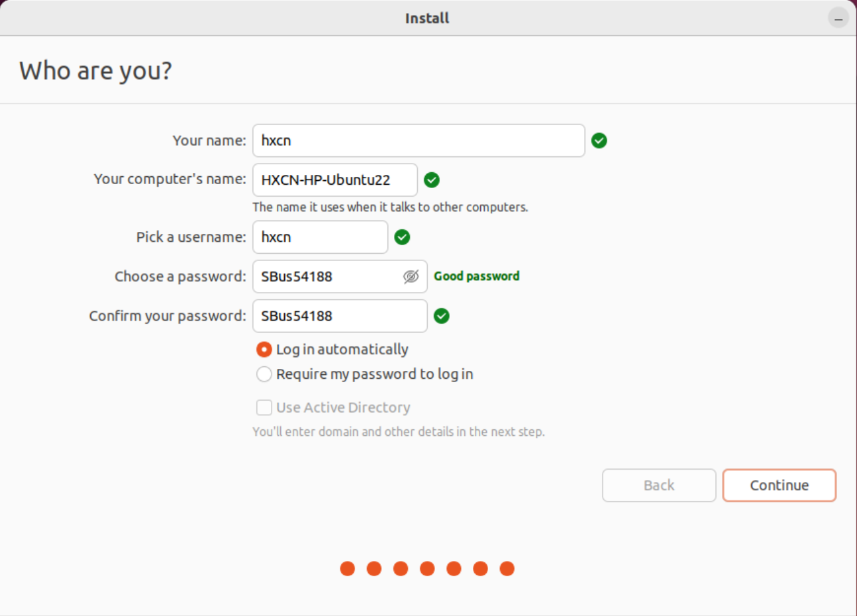Go Back to the previous step
This screenshot has height=616, width=857.
659,486
